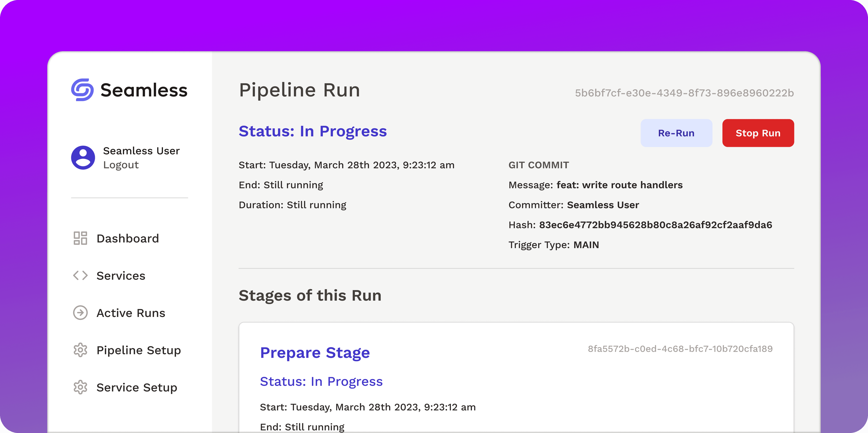Click the Seamless brand name text
The image size is (868, 433).
(144, 90)
